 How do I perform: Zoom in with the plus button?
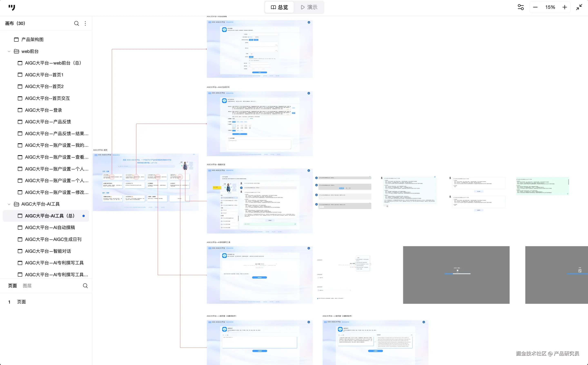pyautogui.click(x=565, y=7)
